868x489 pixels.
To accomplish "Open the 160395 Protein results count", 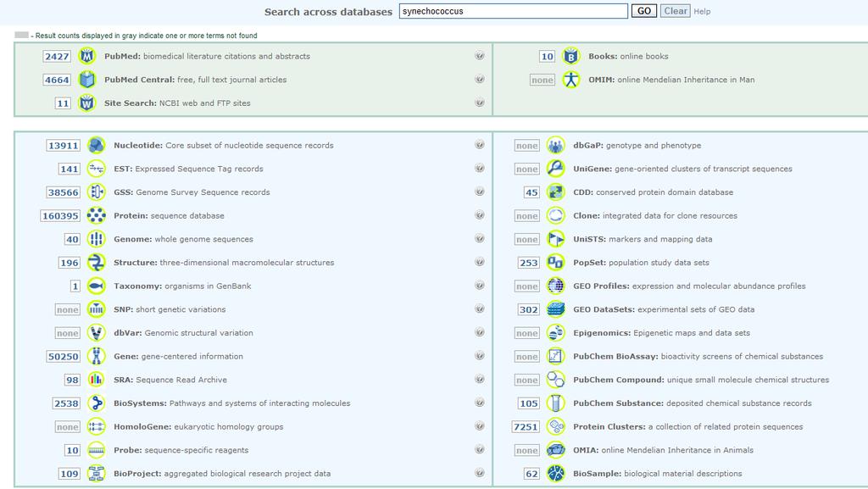I will [x=60, y=216].
